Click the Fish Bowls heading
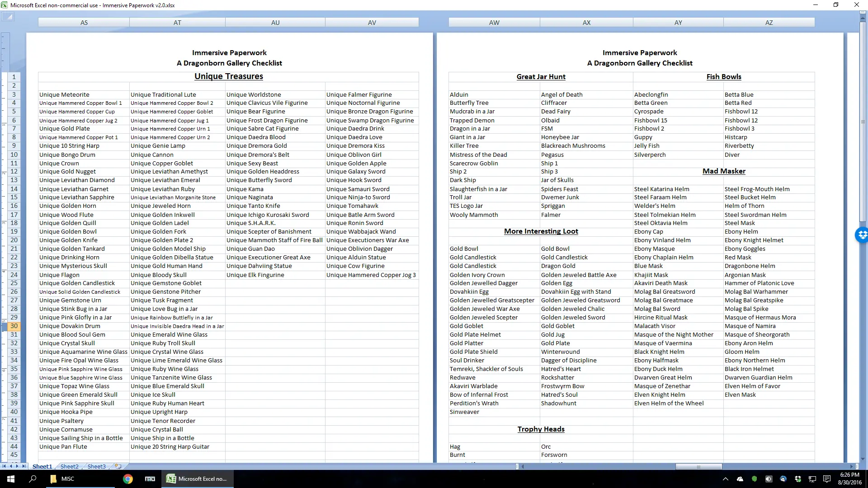Viewport: 868px width, 488px height. 724,77
